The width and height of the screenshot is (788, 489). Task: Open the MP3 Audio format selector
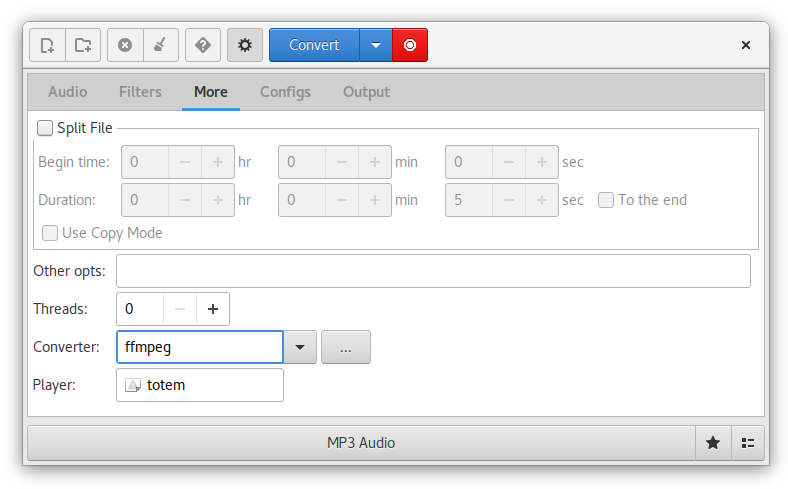point(361,443)
